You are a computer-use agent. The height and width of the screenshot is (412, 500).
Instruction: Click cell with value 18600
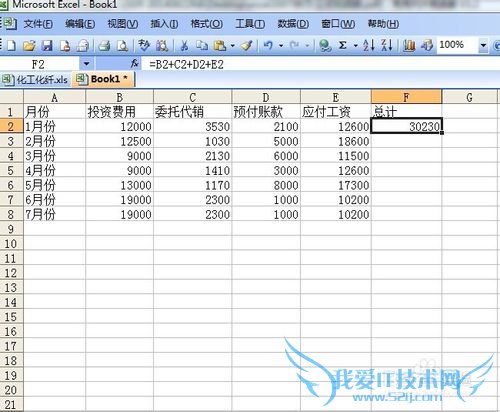tap(336, 141)
